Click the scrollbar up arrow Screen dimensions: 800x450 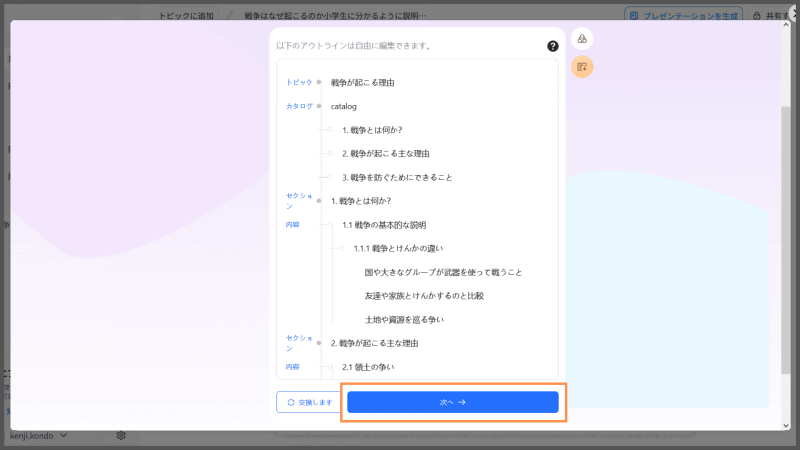(786, 24)
